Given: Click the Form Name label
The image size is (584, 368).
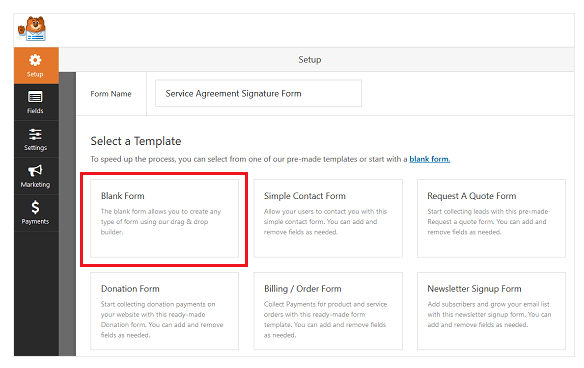Looking at the screenshot, I should [111, 94].
